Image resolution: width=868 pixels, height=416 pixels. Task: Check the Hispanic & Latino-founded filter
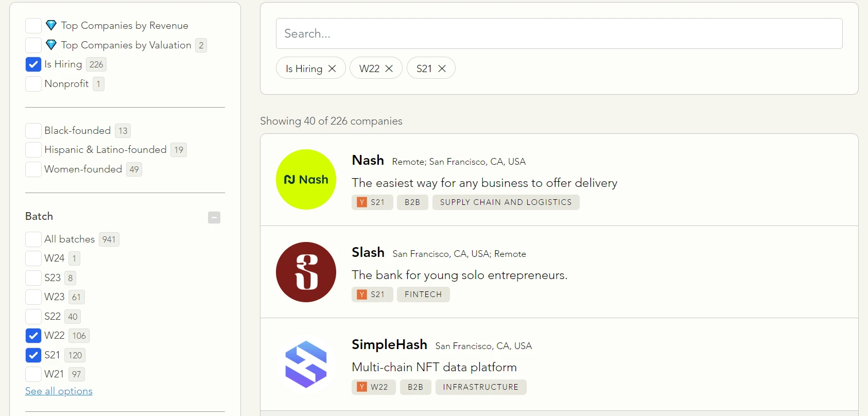[33, 150]
